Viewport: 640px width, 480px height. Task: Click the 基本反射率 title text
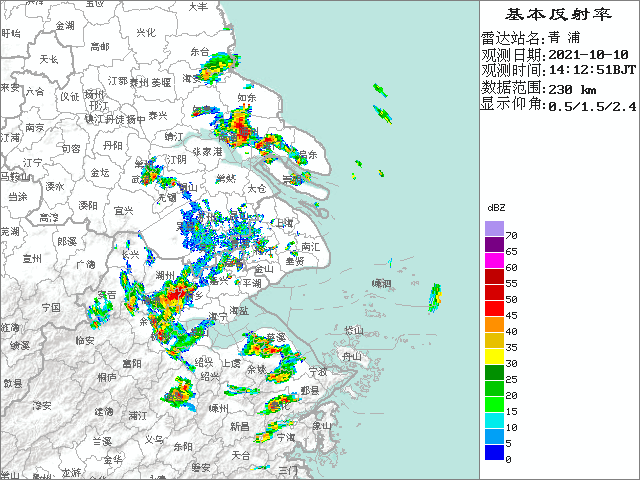click(558, 15)
